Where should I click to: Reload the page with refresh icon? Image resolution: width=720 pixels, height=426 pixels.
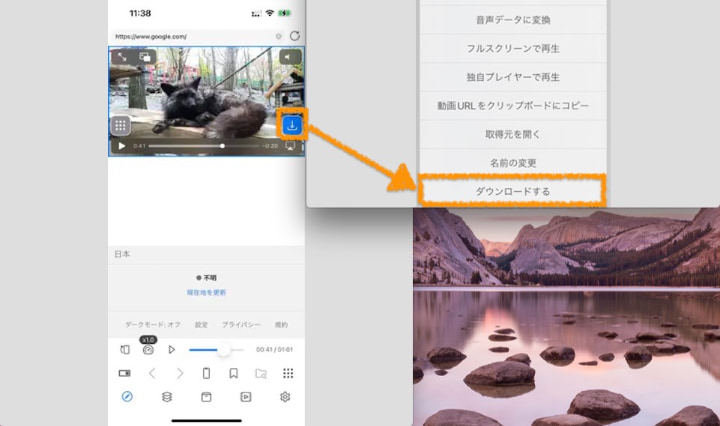coord(294,36)
